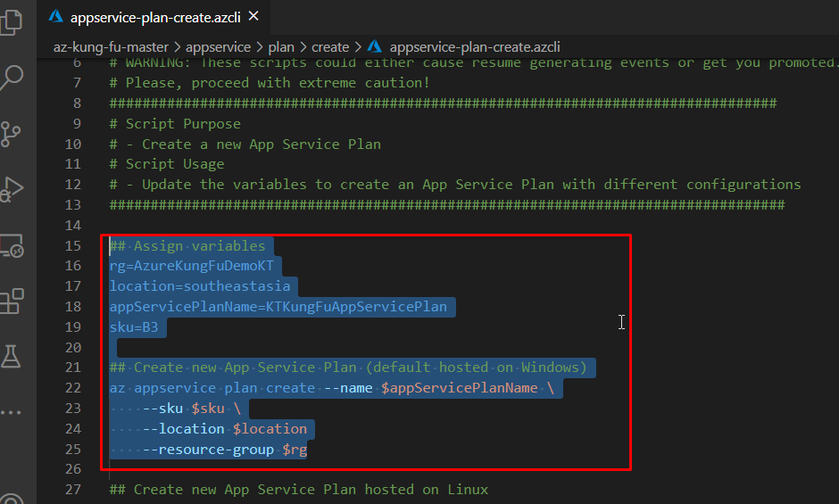Expand the create breadcrumb folder
The height and width of the screenshot is (504, 839).
pos(331,46)
